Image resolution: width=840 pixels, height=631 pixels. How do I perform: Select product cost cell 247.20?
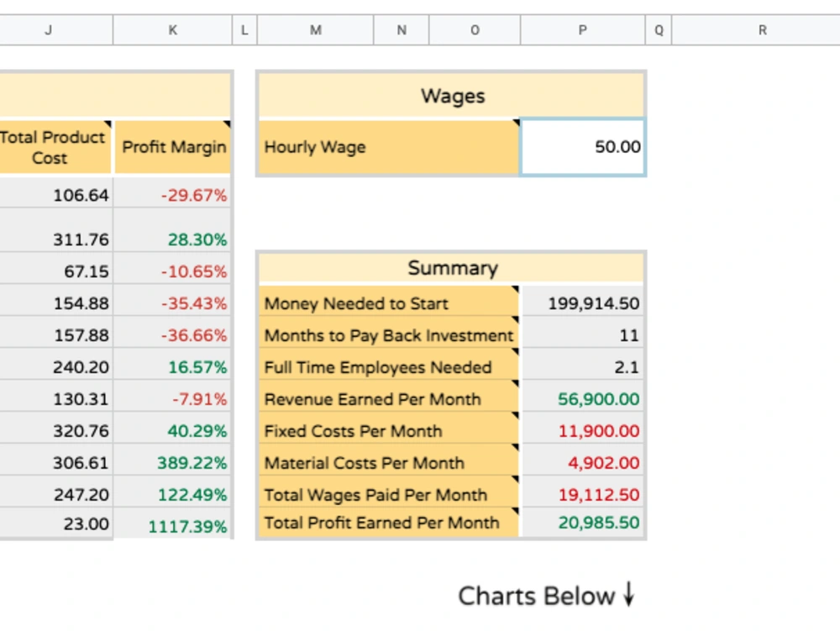click(55, 492)
